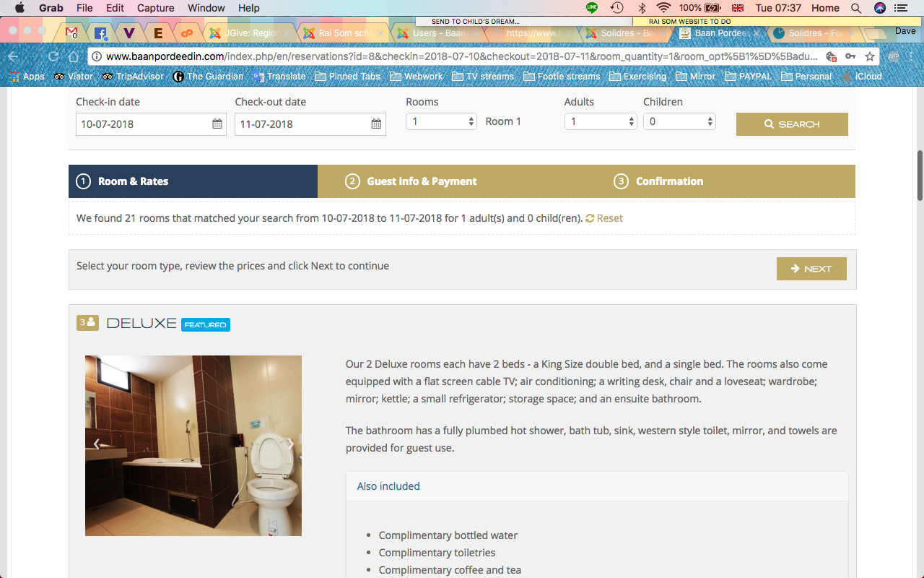This screenshot has height=578, width=924.
Task: Show previous photo in Deluxe room gallery
Action: pos(97,444)
